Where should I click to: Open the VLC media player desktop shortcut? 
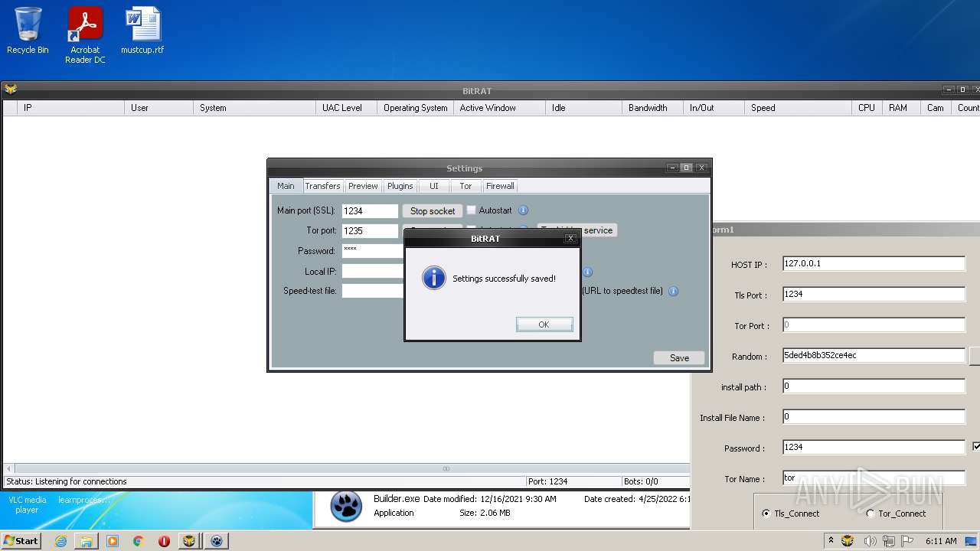tap(27, 504)
